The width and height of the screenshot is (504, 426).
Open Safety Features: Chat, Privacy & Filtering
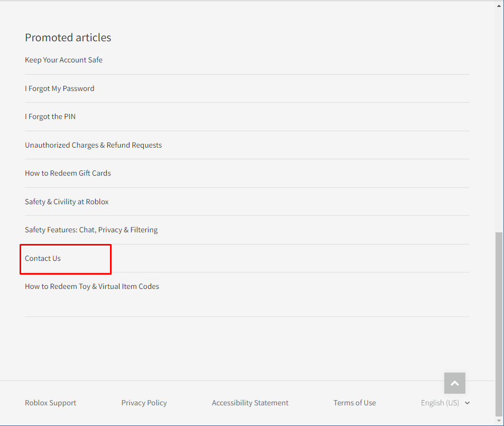[91, 230]
